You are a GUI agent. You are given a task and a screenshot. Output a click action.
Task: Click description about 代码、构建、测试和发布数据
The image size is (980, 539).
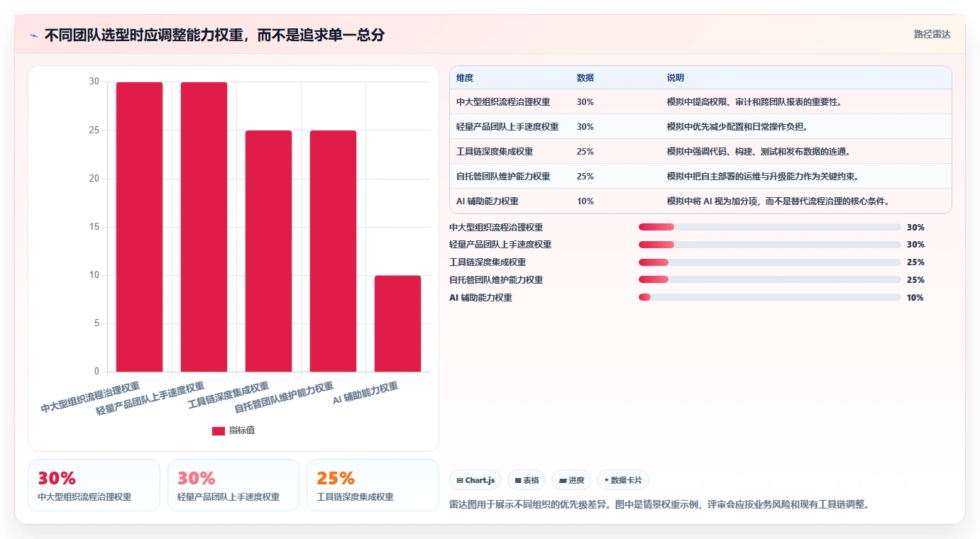[759, 152]
